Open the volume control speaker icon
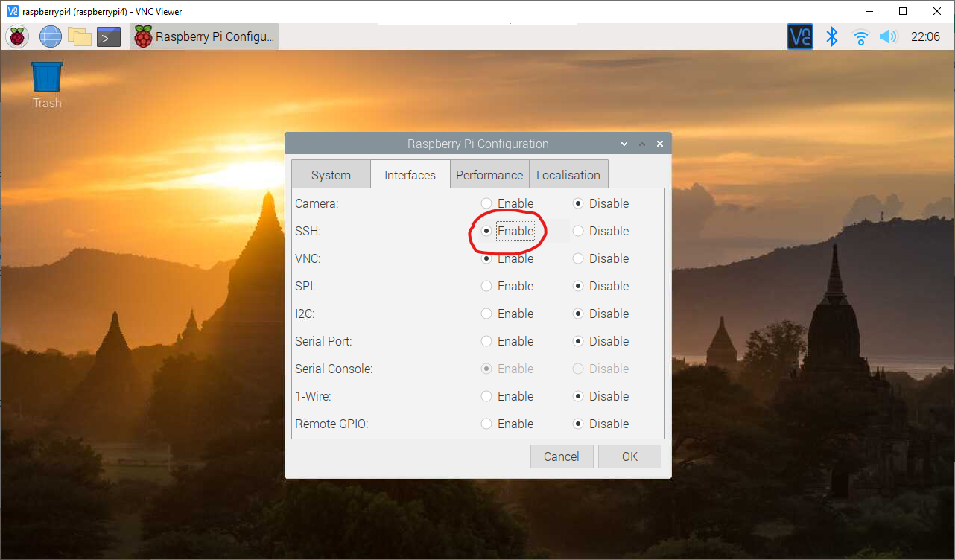 (x=888, y=36)
